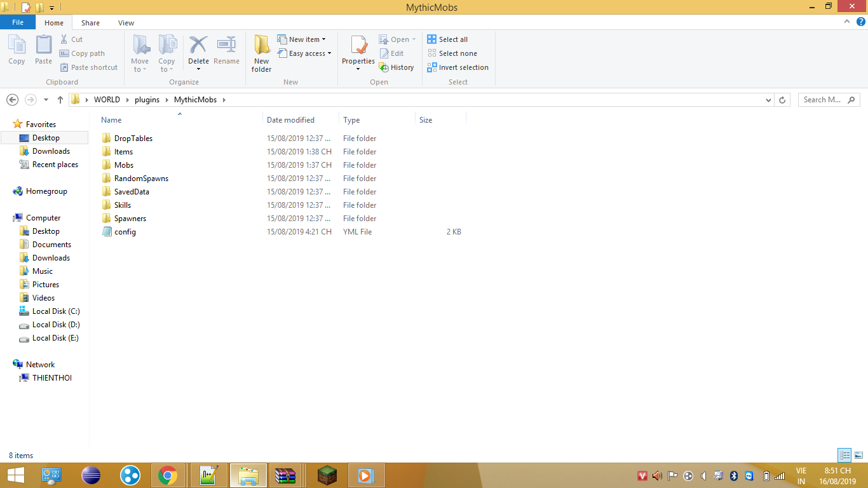This screenshot has width=868, height=488.
Task: Click the Open dropdown in ribbon
Action: coord(397,39)
